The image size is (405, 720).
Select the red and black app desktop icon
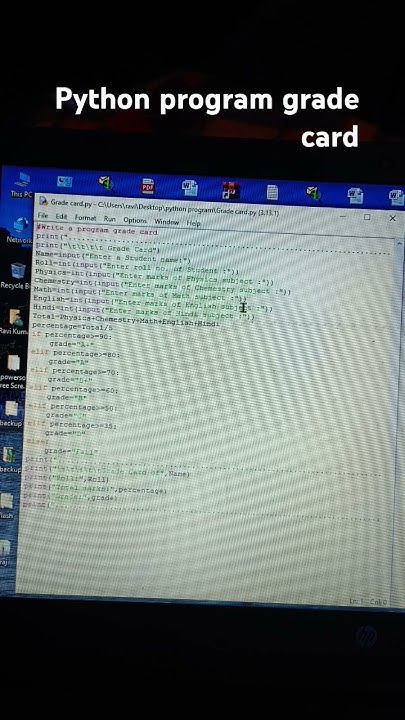(x=230, y=190)
